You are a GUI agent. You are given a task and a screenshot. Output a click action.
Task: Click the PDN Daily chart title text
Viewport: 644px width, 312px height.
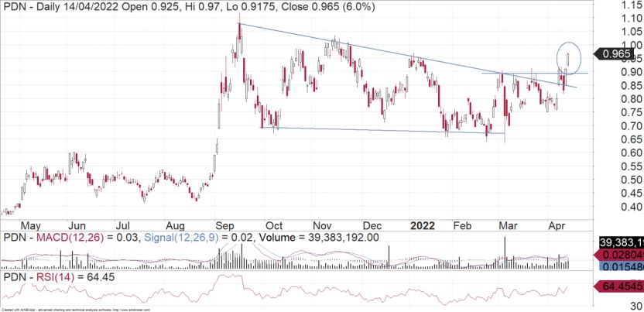[x=190, y=7]
